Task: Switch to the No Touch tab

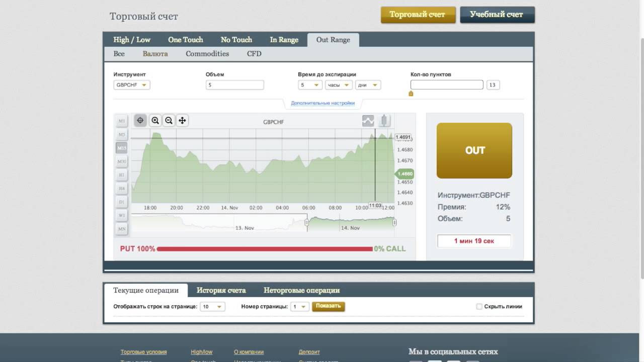Action: [x=236, y=40]
